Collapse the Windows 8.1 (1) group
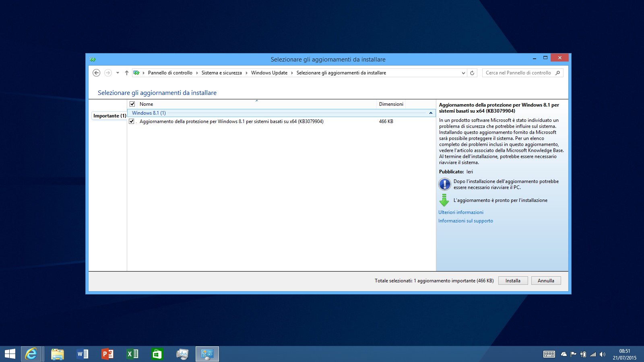Viewport: 644px width, 362px height. (431, 113)
